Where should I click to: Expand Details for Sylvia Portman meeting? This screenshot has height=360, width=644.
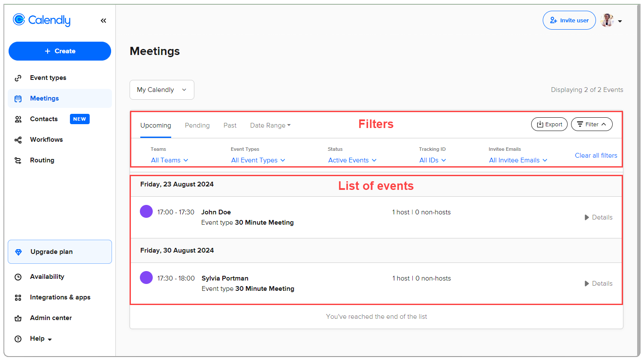[599, 284]
